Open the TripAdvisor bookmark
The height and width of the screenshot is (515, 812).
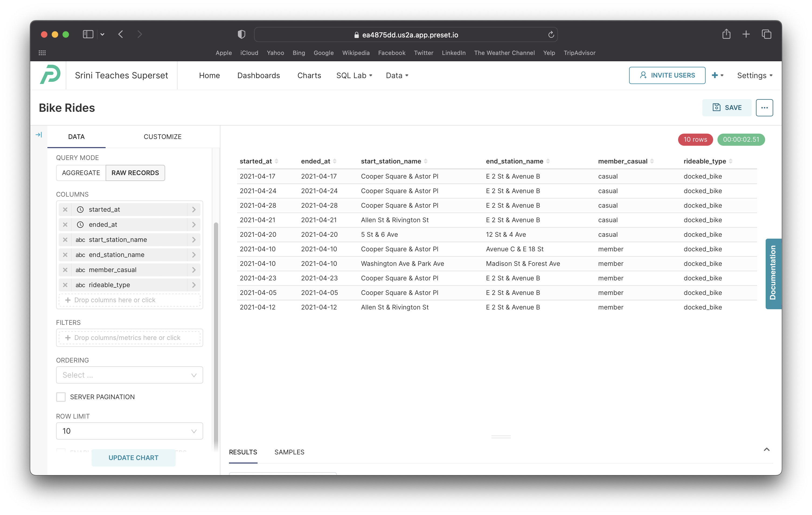coord(579,53)
